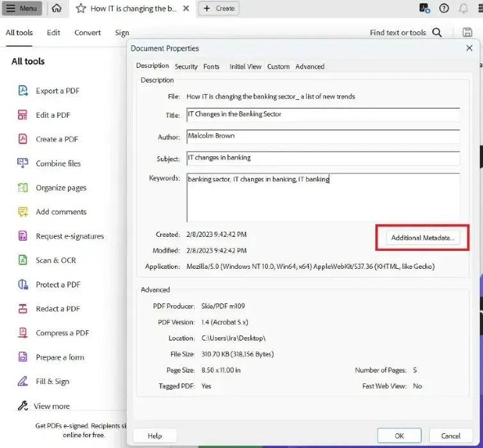Open the notifications bell icon
The height and width of the screenshot is (448, 483).
coord(463,8)
